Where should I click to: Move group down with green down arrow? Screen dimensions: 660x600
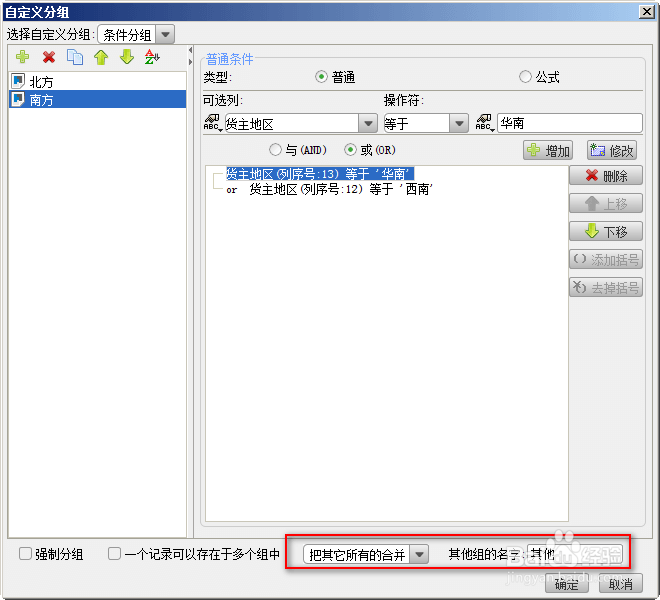127,57
